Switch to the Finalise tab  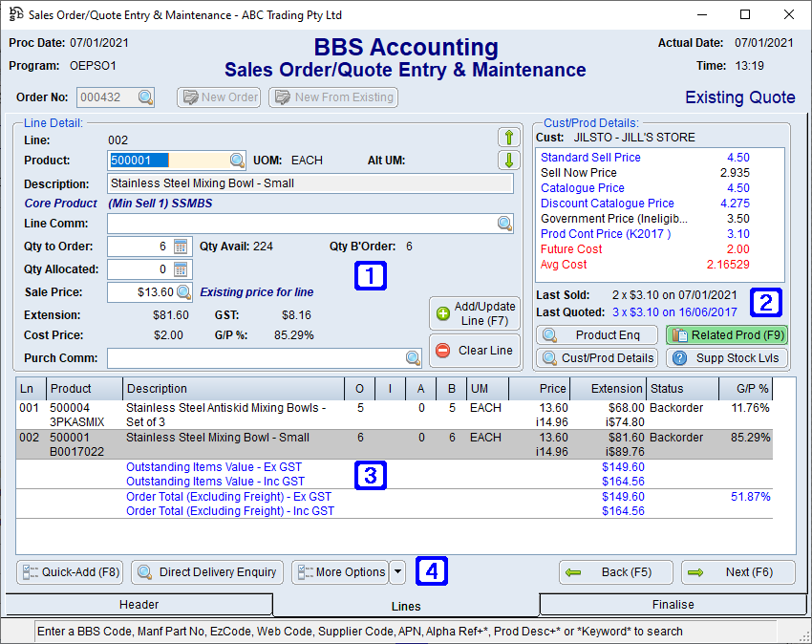click(x=673, y=606)
